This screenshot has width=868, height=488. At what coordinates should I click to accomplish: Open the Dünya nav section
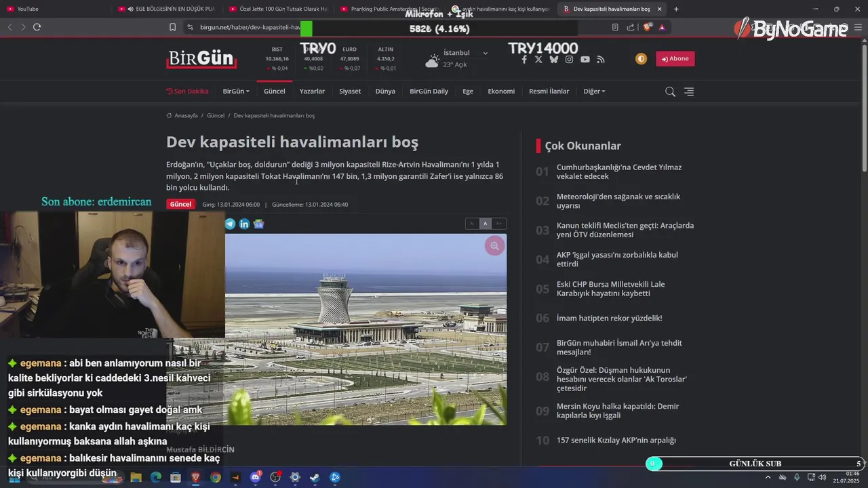385,91
